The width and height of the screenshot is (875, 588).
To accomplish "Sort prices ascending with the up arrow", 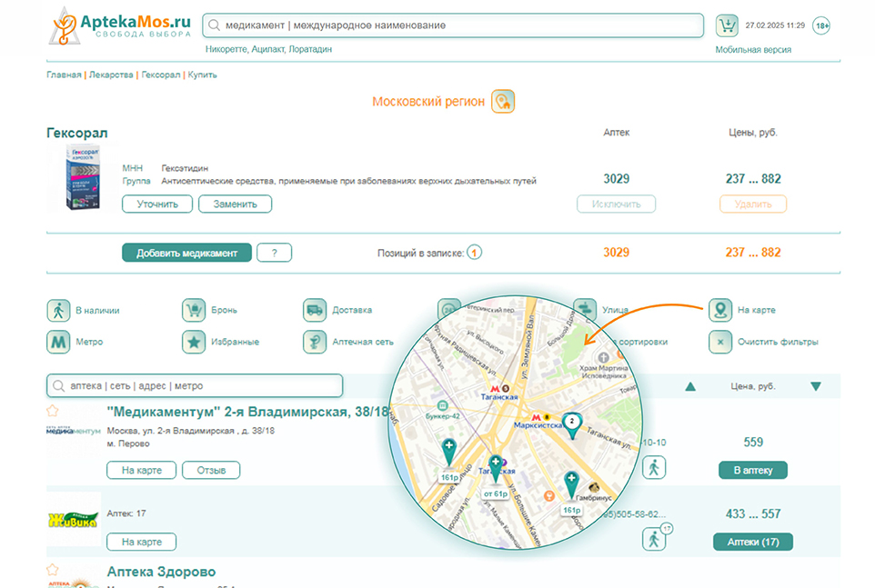I will [690, 386].
